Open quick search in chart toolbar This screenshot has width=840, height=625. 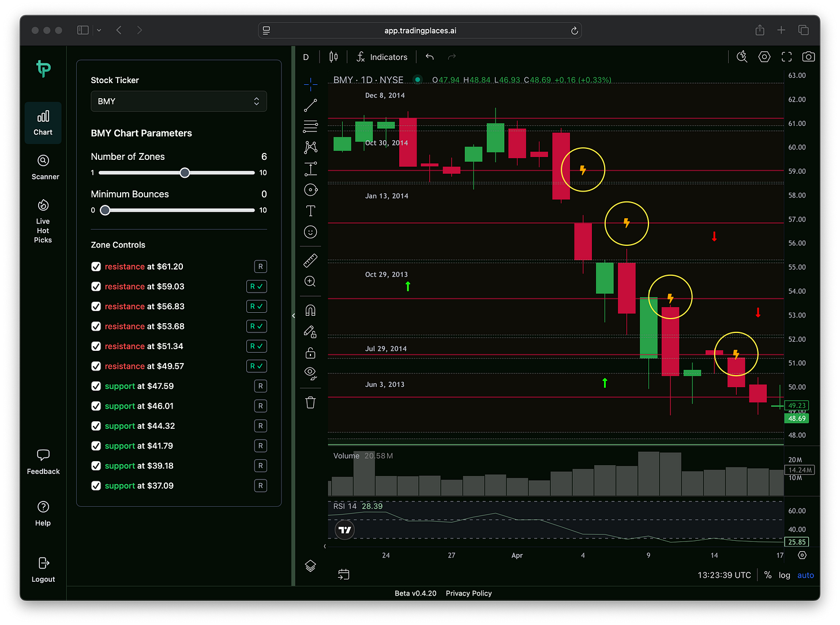(742, 57)
